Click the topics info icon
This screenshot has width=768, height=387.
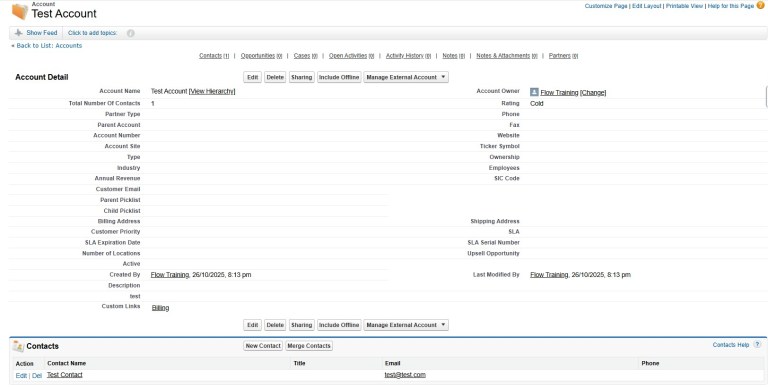130,33
